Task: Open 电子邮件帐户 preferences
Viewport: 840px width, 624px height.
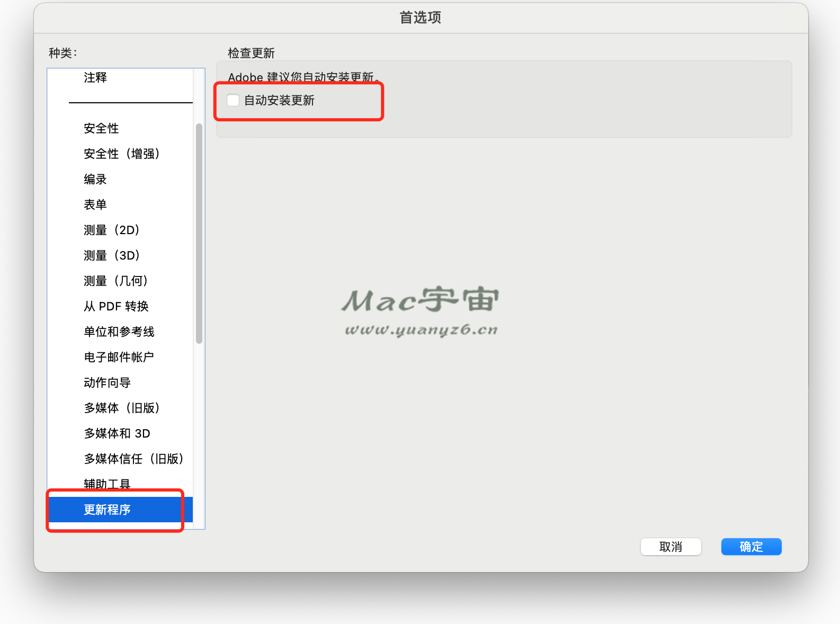Action: click(119, 357)
